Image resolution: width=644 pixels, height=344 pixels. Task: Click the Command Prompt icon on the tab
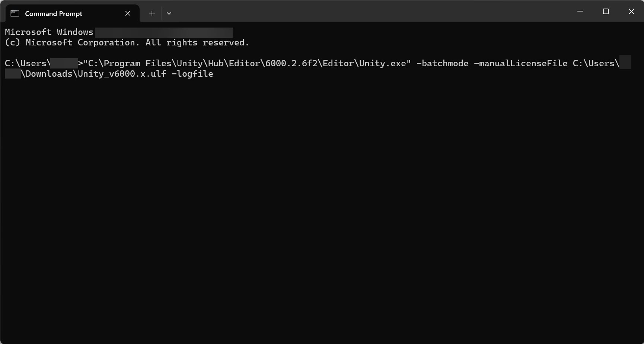(15, 13)
